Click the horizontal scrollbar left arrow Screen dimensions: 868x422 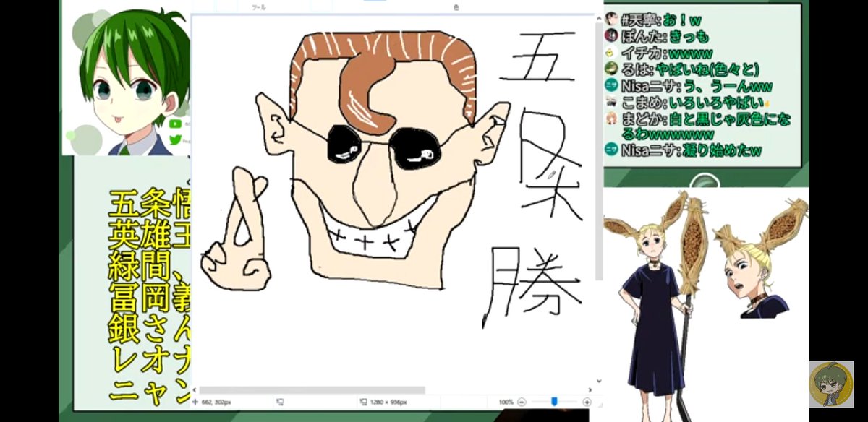coord(195,390)
